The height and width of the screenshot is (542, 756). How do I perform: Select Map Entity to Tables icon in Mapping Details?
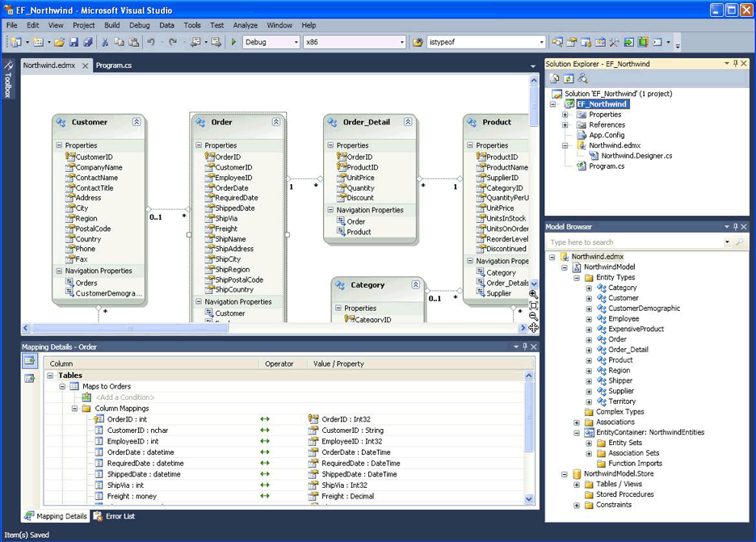(x=30, y=361)
